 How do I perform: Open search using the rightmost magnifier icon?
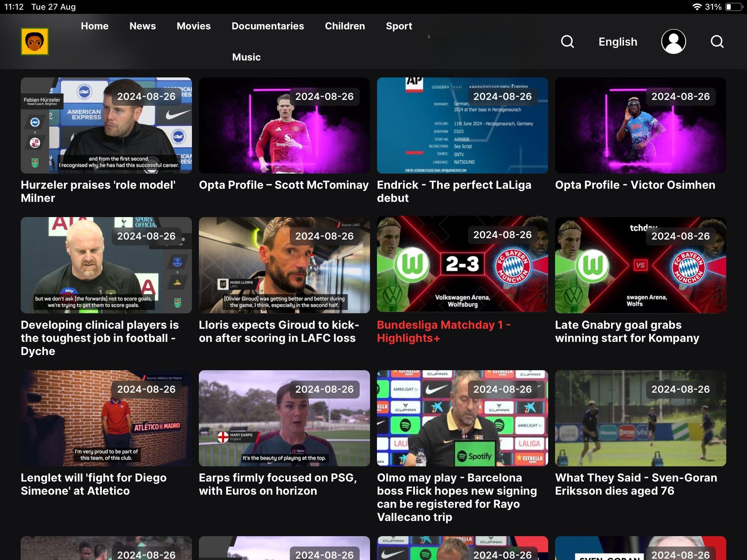pyautogui.click(x=717, y=41)
